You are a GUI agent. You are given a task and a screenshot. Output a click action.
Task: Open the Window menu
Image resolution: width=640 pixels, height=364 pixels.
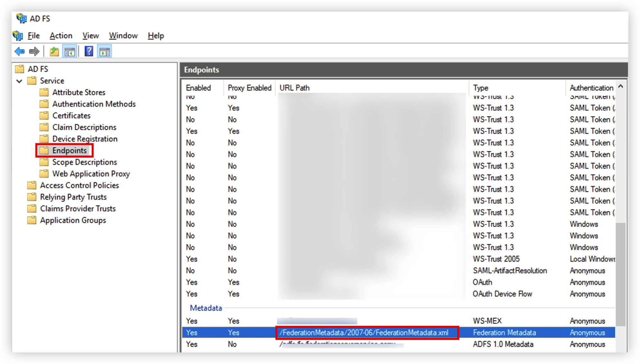(x=123, y=35)
